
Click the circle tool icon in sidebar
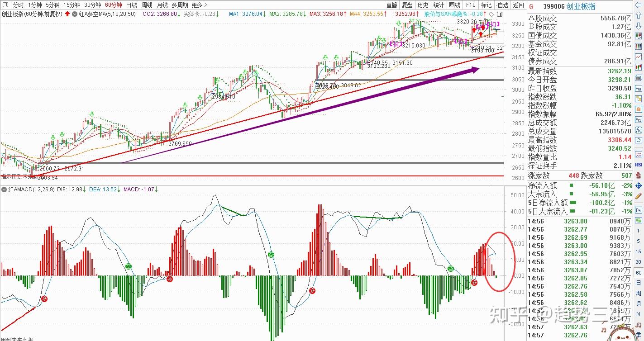[x=639, y=140]
